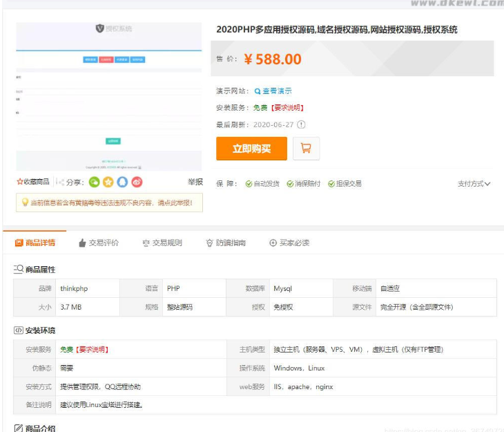Open the 查看演示 demo link
Screen dimensions: 504x432
273,91
